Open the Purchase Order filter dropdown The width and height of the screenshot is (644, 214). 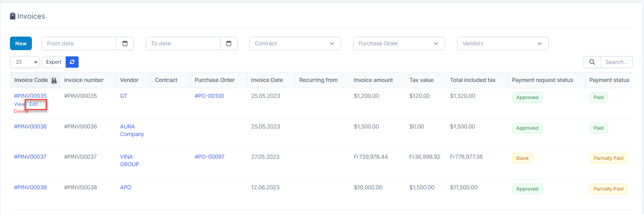(x=399, y=43)
